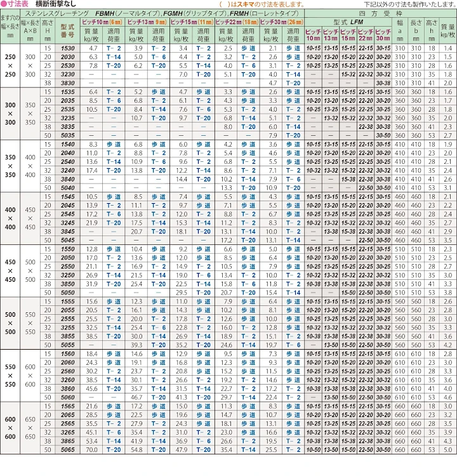Click model number '5065'

[x=67, y=449]
